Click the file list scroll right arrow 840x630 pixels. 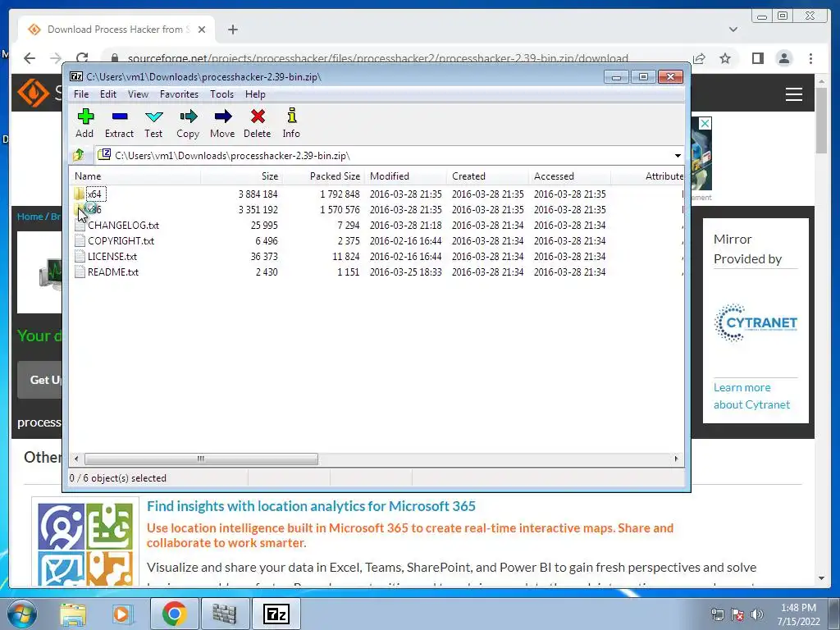click(x=677, y=459)
